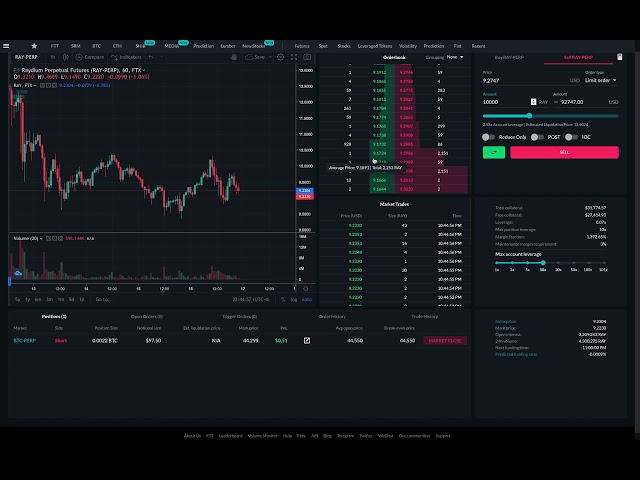
Task: Open candlestick chart style icon
Action: pyautogui.click(x=66, y=57)
